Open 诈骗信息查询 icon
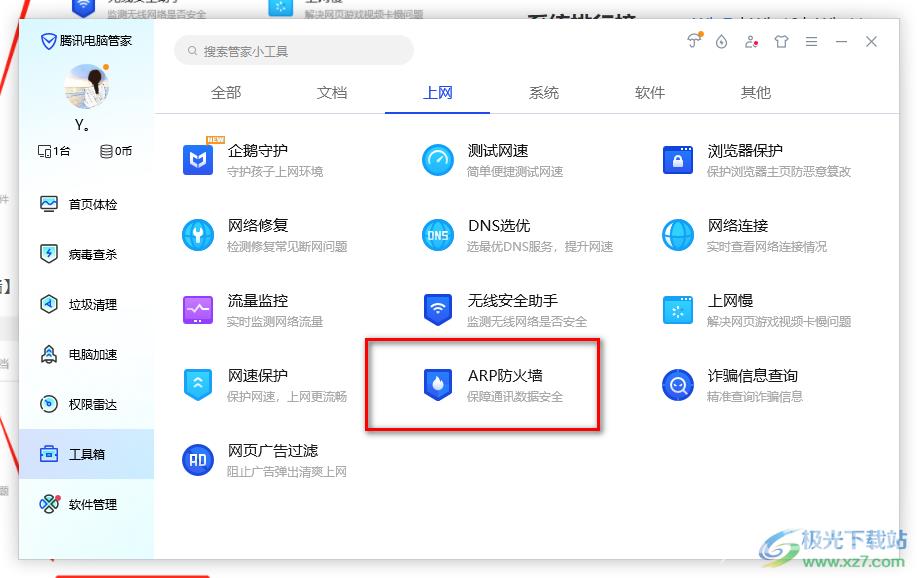This screenshot has width=918, height=578. pos(678,385)
